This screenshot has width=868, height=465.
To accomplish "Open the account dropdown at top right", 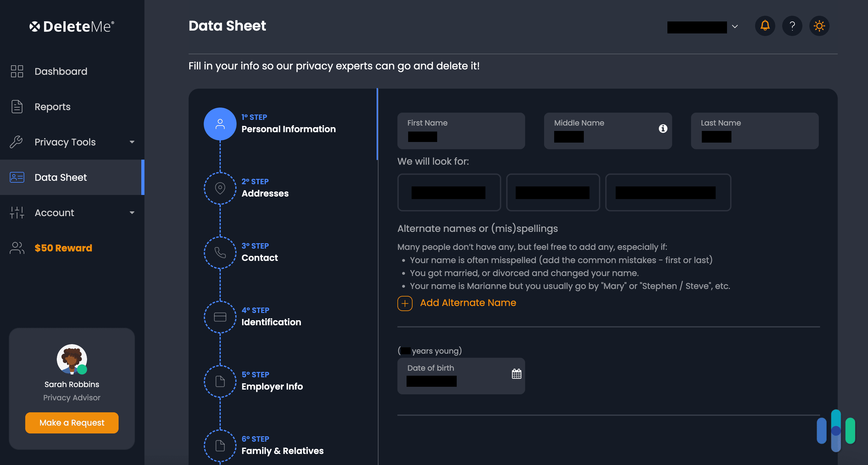I will pyautogui.click(x=735, y=26).
